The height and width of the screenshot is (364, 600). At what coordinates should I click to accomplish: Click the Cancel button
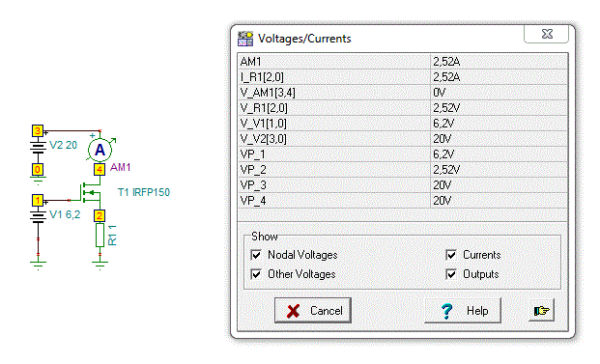click(313, 311)
